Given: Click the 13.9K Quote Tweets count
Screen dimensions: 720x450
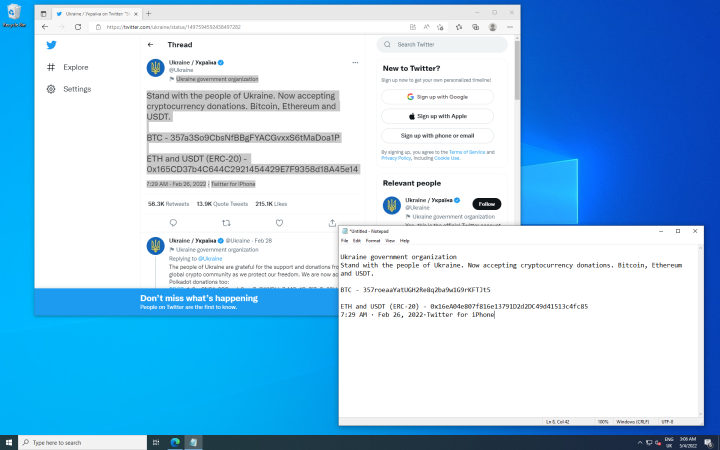Looking at the screenshot, I should (222, 204).
